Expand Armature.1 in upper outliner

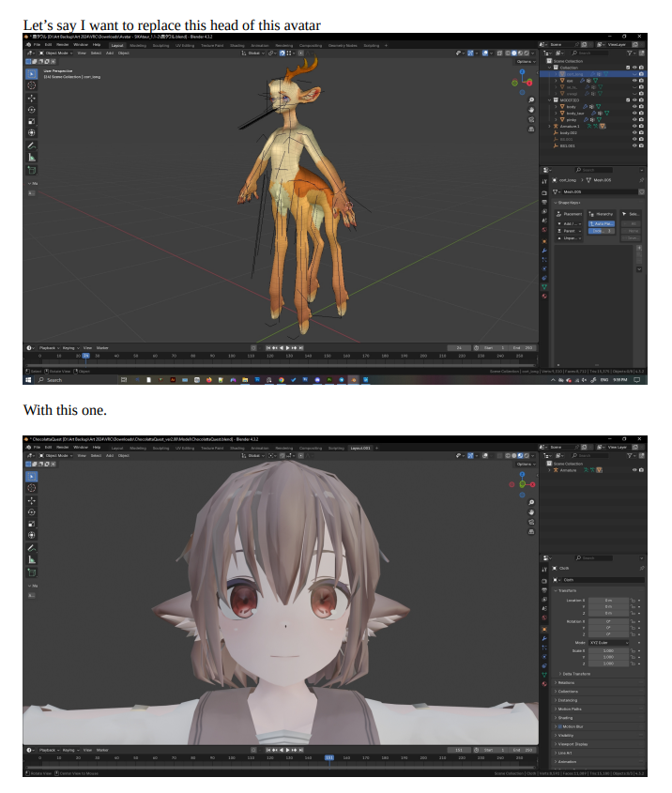[550, 126]
